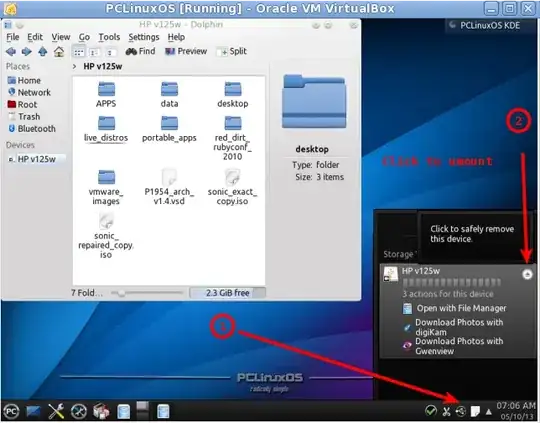
Task: Open the Go menu
Action: [84, 37]
